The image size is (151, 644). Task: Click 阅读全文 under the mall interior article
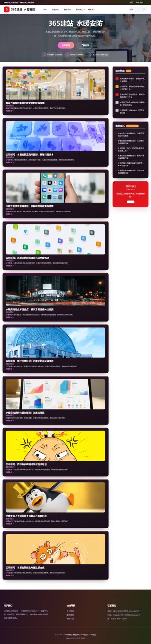coord(10,111)
